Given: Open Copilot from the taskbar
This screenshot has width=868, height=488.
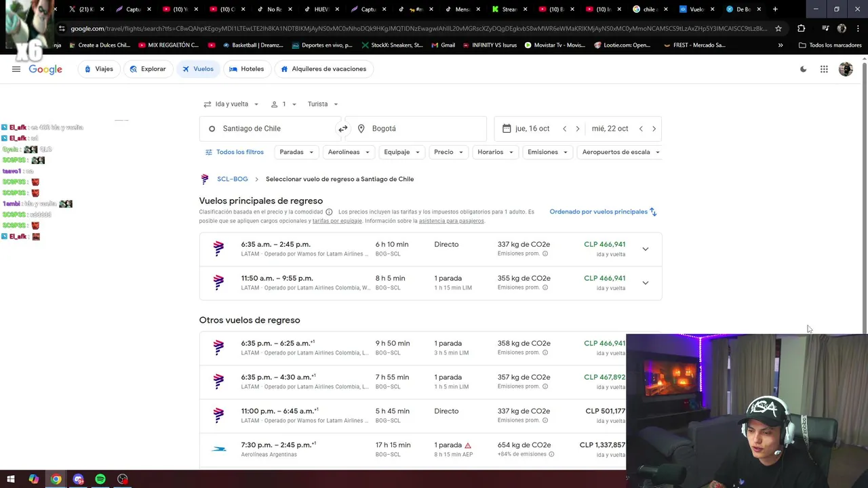Looking at the screenshot, I should point(34,479).
